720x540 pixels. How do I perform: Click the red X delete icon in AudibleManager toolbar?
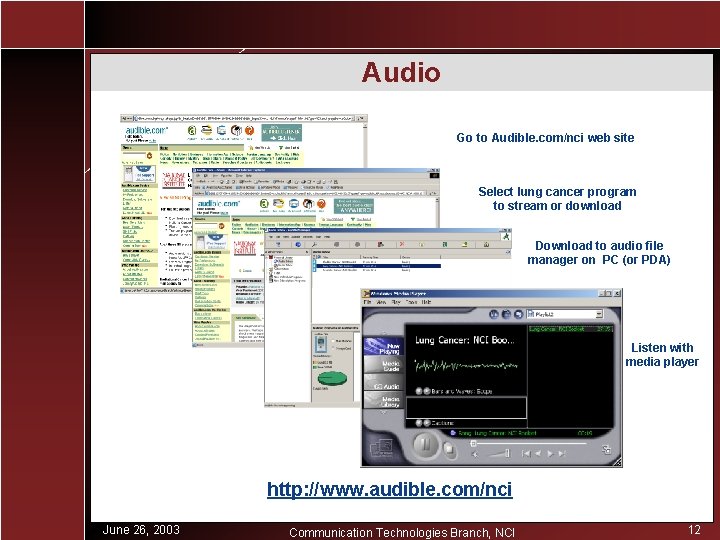tap(402, 244)
